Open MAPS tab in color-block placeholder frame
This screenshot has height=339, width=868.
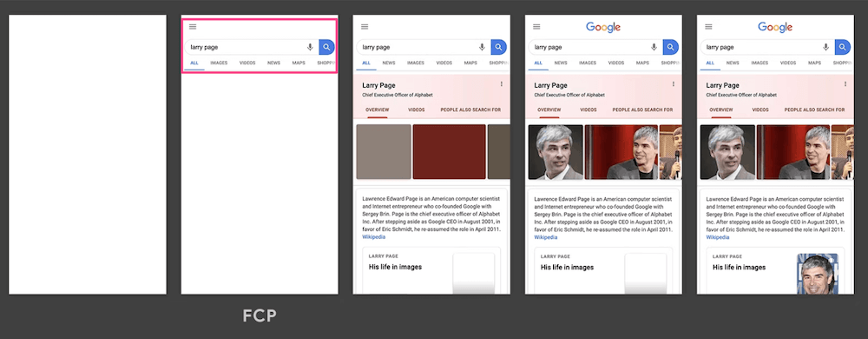470,63
